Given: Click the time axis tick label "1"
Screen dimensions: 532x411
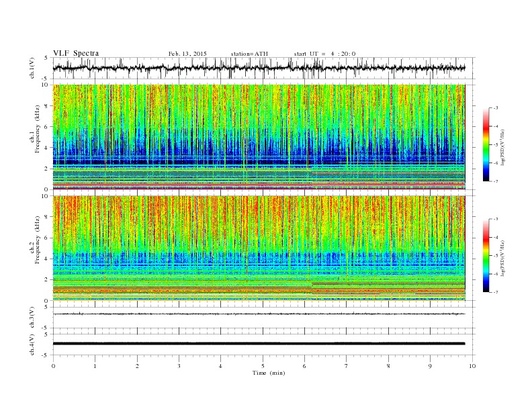Looking at the screenshot, I should coord(95,366).
